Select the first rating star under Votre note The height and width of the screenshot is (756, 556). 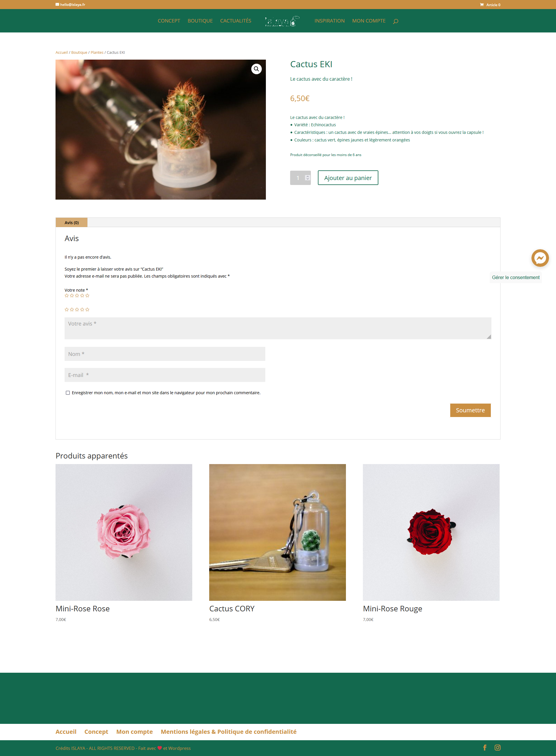click(x=67, y=295)
